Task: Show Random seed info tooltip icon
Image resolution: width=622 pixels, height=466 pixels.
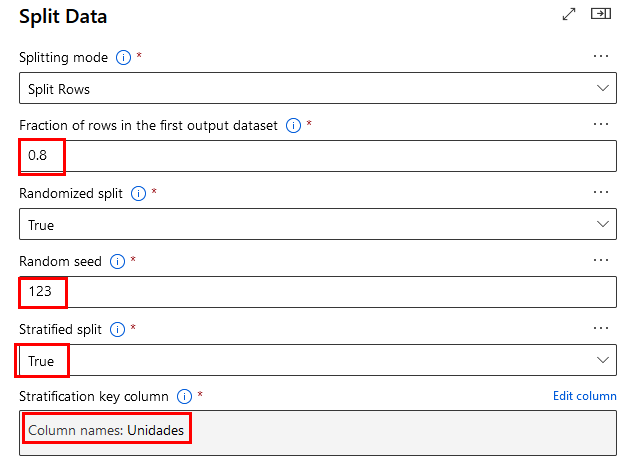Action: coord(118,261)
